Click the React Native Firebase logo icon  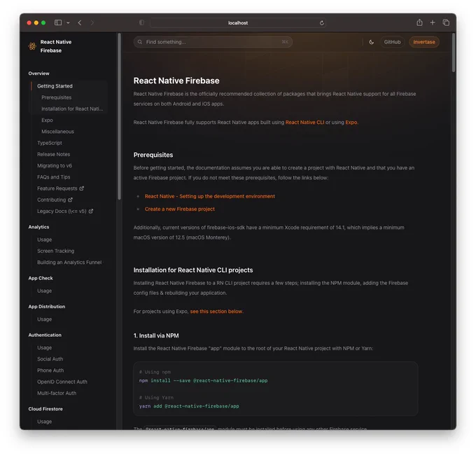(x=32, y=46)
